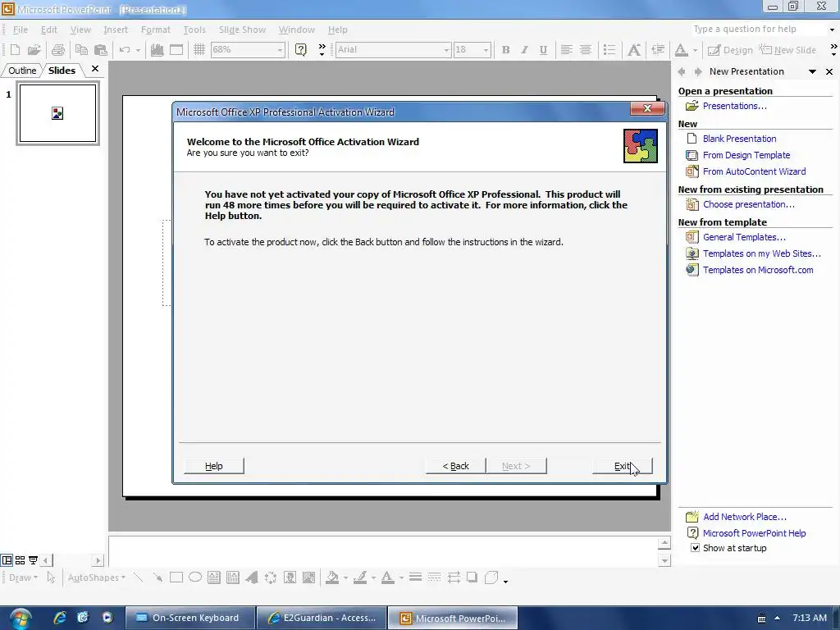Click the Fill Color paint bucket
This screenshot has height=630, width=840.
click(332, 577)
